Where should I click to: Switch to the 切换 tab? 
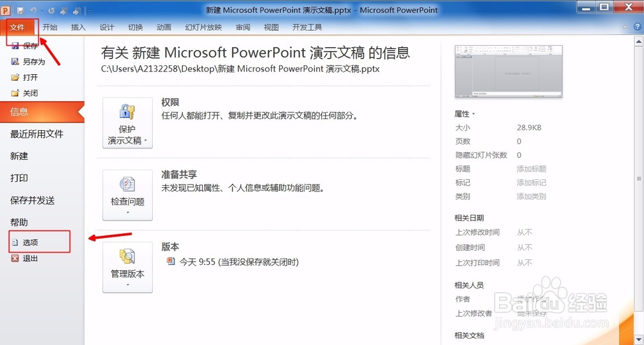[x=135, y=27]
